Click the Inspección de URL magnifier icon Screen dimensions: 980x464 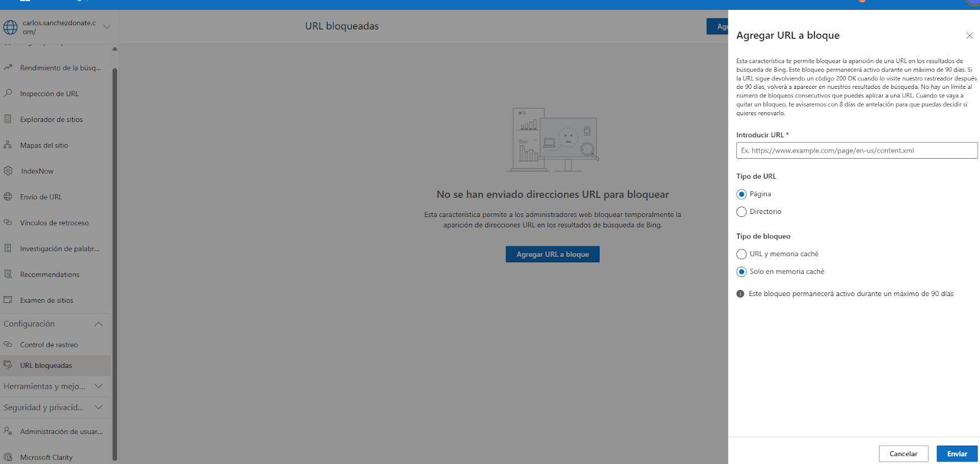[8, 93]
